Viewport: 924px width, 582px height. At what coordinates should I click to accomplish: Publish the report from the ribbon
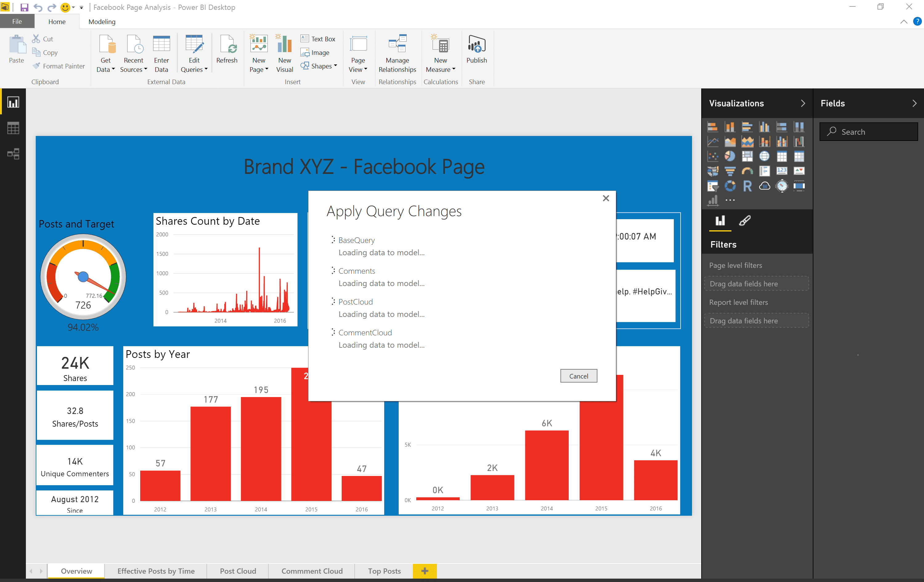click(477, 49)
